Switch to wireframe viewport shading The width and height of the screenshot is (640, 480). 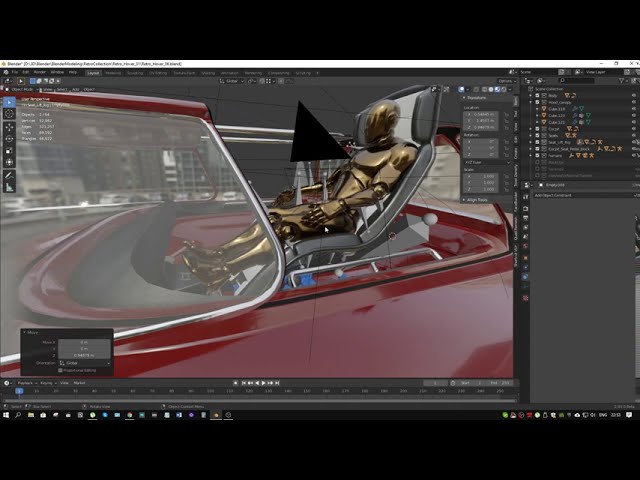[x=484, y=89]
